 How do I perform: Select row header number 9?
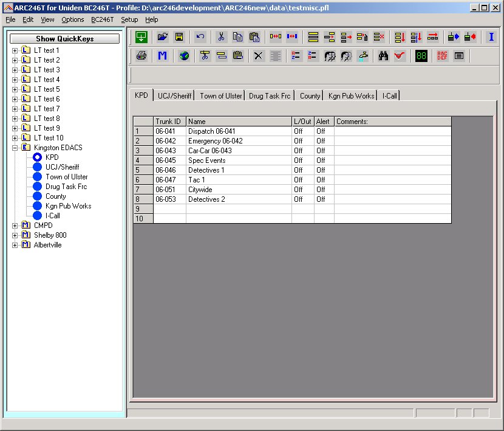[143, 209]
